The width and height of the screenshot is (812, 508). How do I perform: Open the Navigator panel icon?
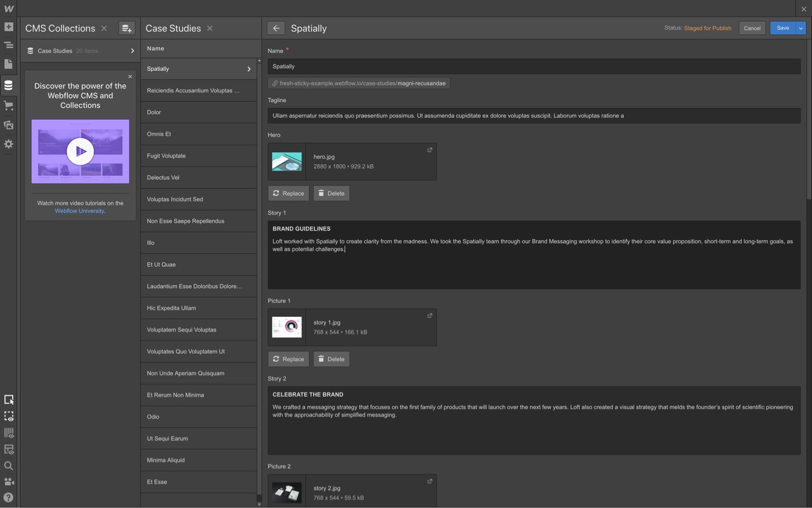[x=9, y=45]
